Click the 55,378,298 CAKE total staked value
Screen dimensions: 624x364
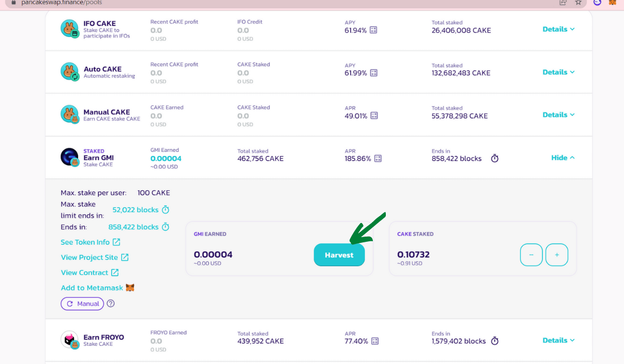pos(460,115)
